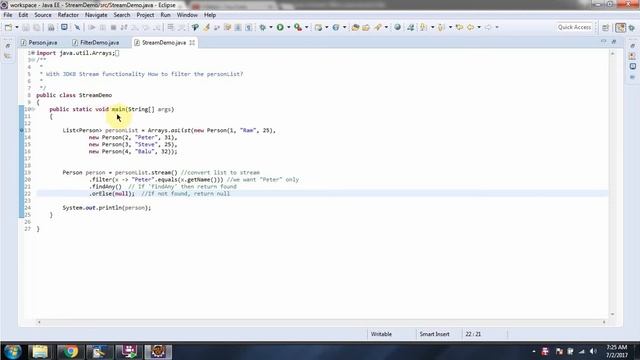
Task: Open the Window menu
Action: point(187,15)
